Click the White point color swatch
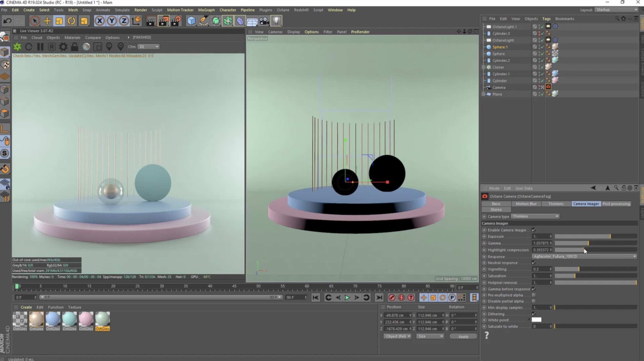 point(537,320)
